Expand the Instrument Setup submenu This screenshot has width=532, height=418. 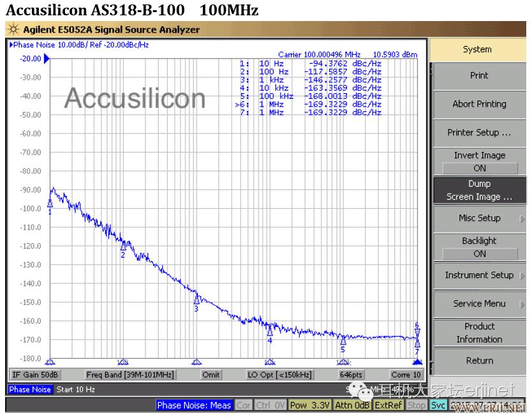click(x=479, y=275)
